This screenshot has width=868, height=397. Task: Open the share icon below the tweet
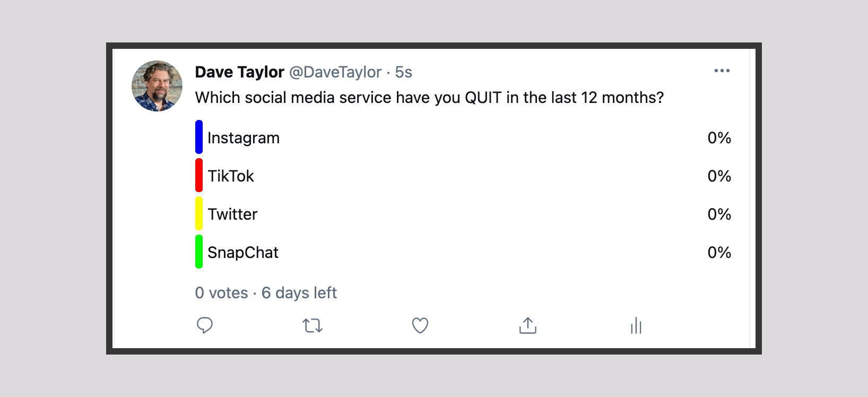click(x=527, y=325)
